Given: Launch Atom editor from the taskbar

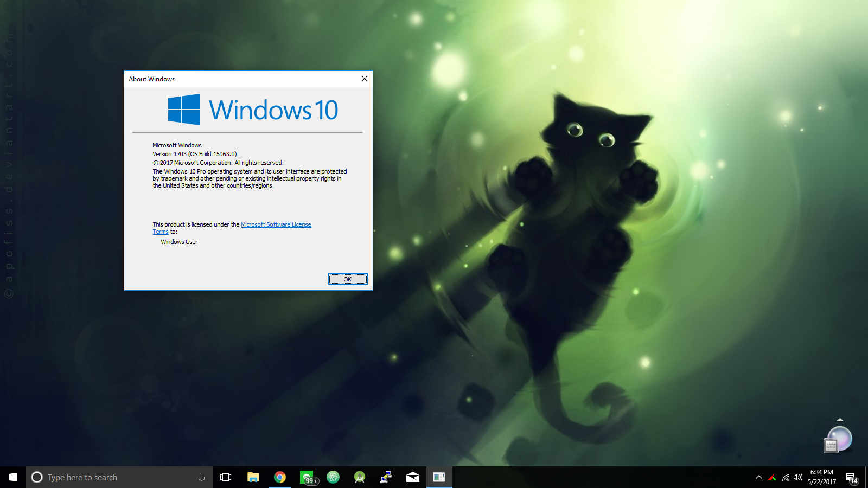Looking at the screenshot, I should [x=333, y=477].
